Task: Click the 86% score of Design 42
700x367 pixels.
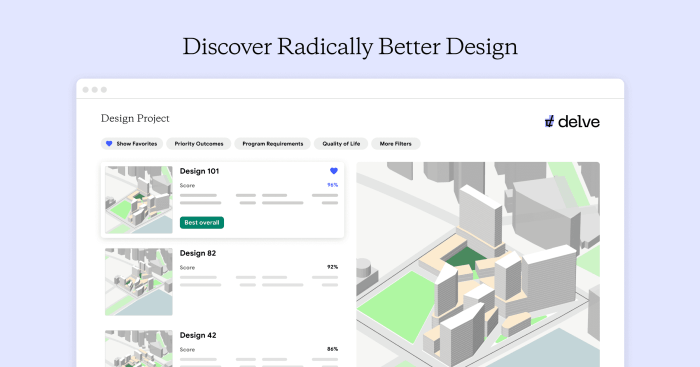Action: (333, 349)
